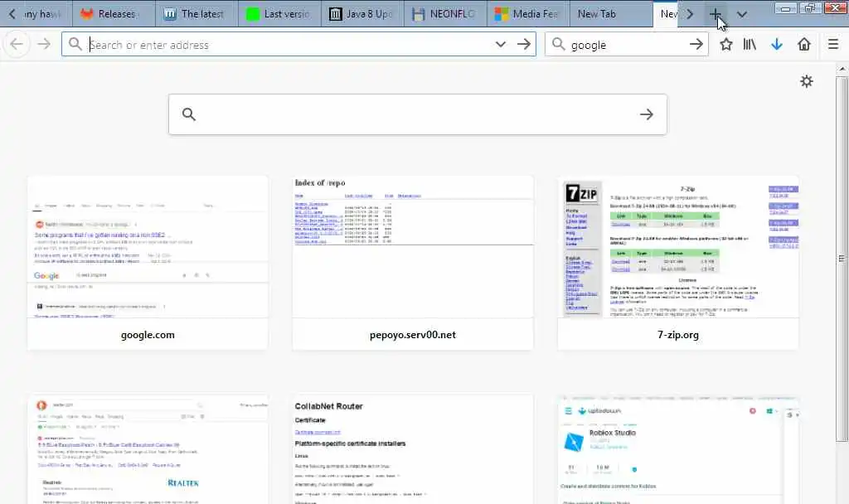Image resolution: width=849 pixels, height=504 pixels.
Task: Click the google.com tile label
Action: point(148,335)
